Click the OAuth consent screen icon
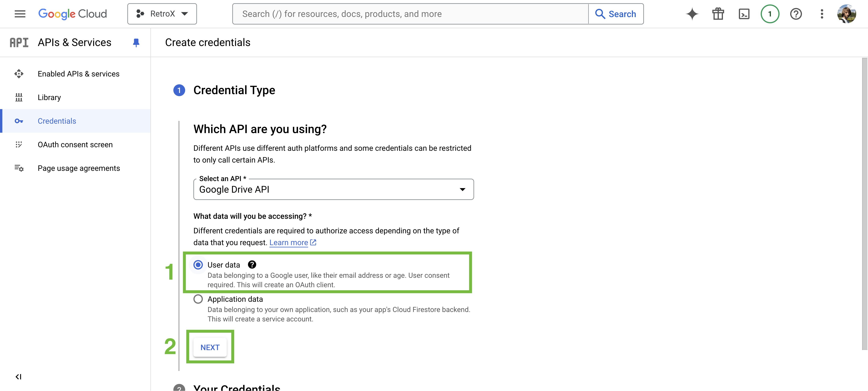The height and width of the screenshot is (391, 868). click(x=19, y=145)
